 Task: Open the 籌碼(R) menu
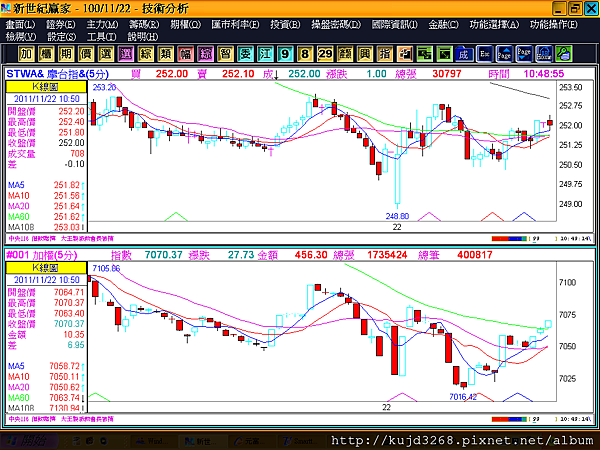(x=144, y=24)
